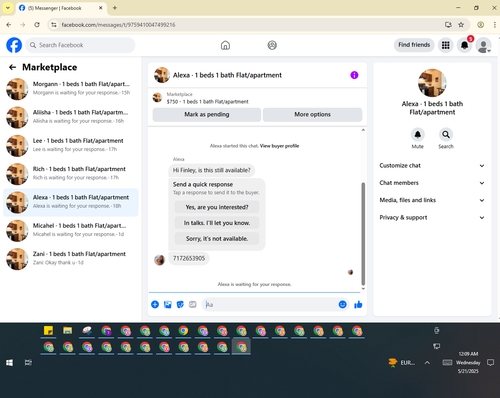Show hidden system tray icons
Screen dimensions: 500x398
(x=427, y=363)
